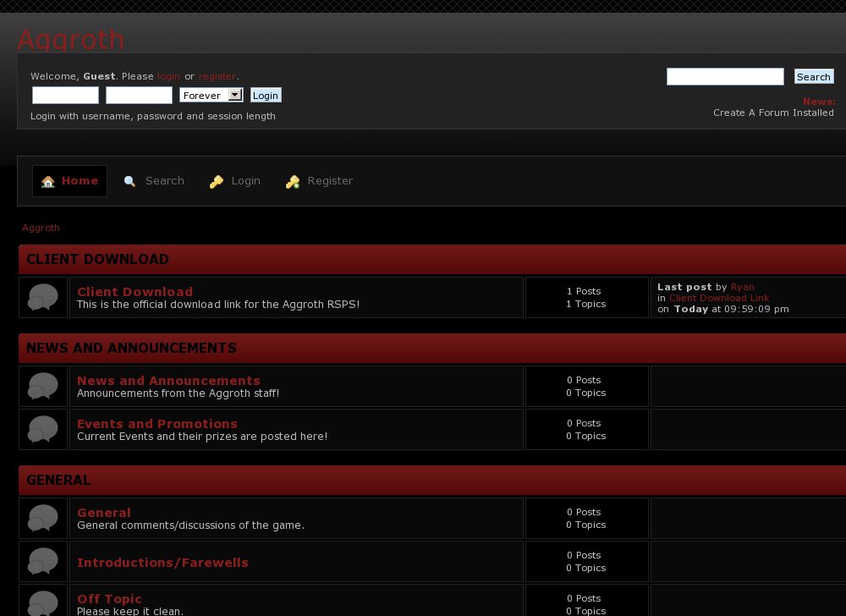The height and width of the screenshot is (616, 846).
Task: Click the General board speech-bubble icon
Action: 42,519
